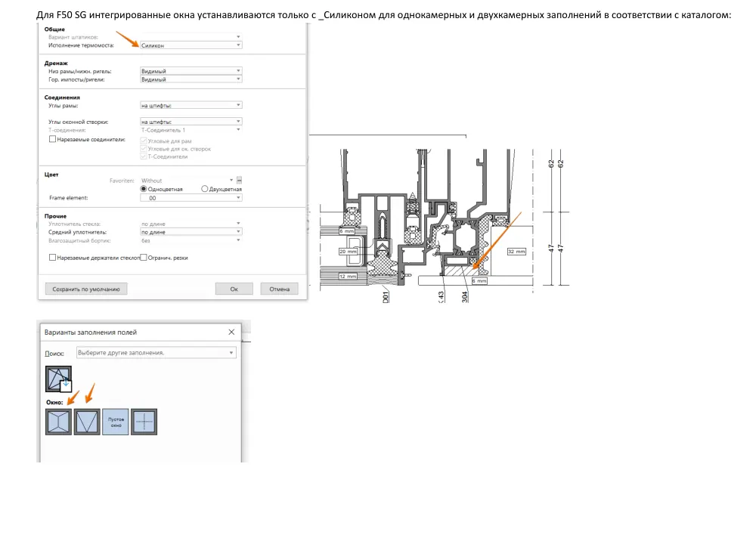This screenshot has height=535, width=756.
Task: Choose the crosshair fixed-glazing window icon
Action: 144,422
